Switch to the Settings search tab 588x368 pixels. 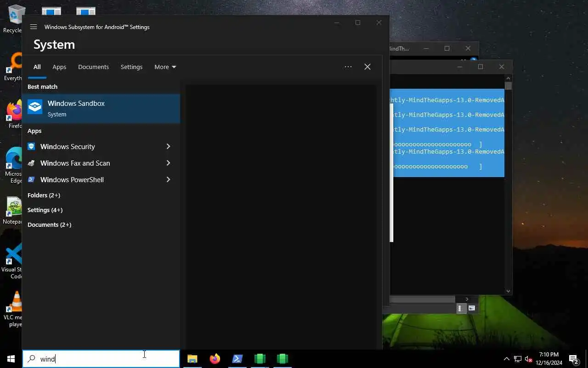[131, 67]
